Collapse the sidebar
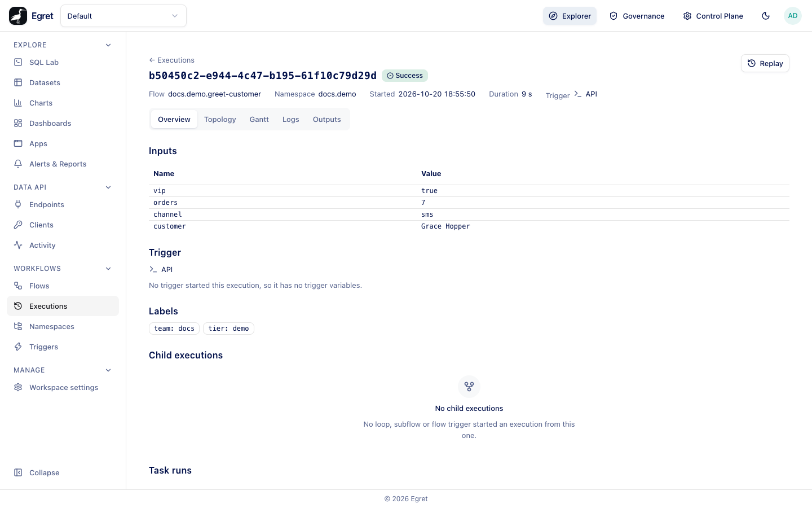This screenshot has width=812, height=508. coord(63,472)
